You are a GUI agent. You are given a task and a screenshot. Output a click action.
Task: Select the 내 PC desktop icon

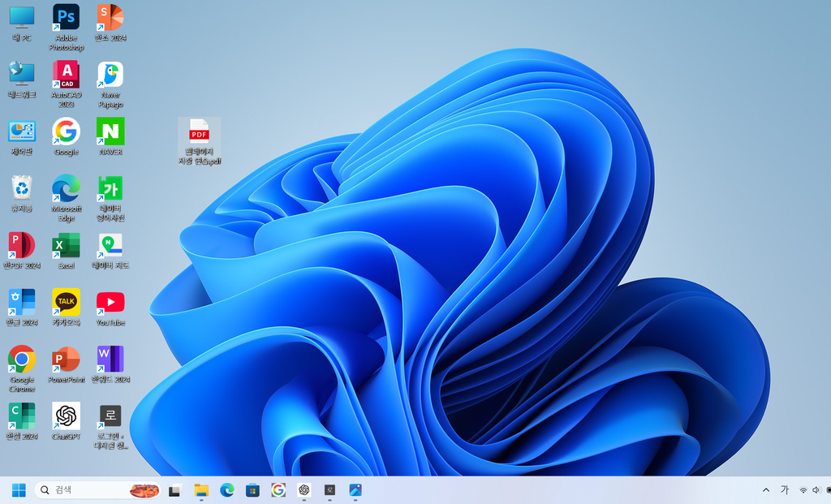click(22, 24)
